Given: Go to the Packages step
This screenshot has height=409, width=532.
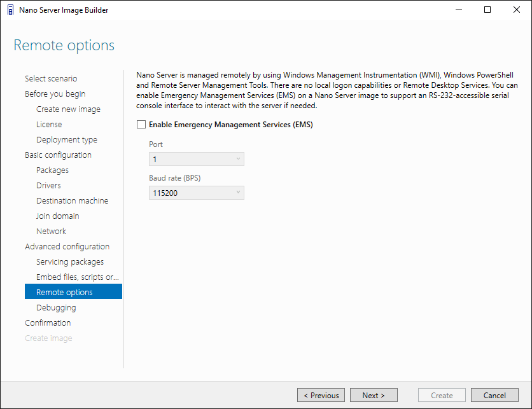Looking at the screenshot, I should [52, 170].
